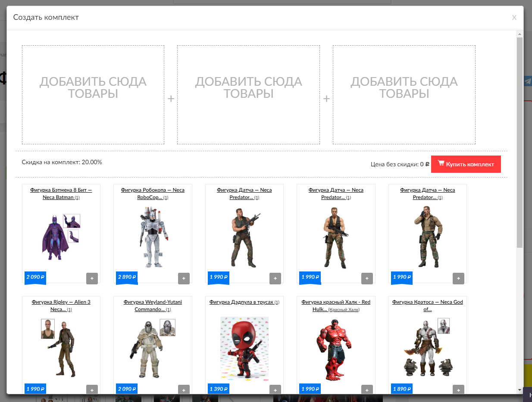The height and width of the screenshot is (402, 532).
Task: Click the 1 990 ₽ price on Red Hulk card
Action: coord(310,389)
